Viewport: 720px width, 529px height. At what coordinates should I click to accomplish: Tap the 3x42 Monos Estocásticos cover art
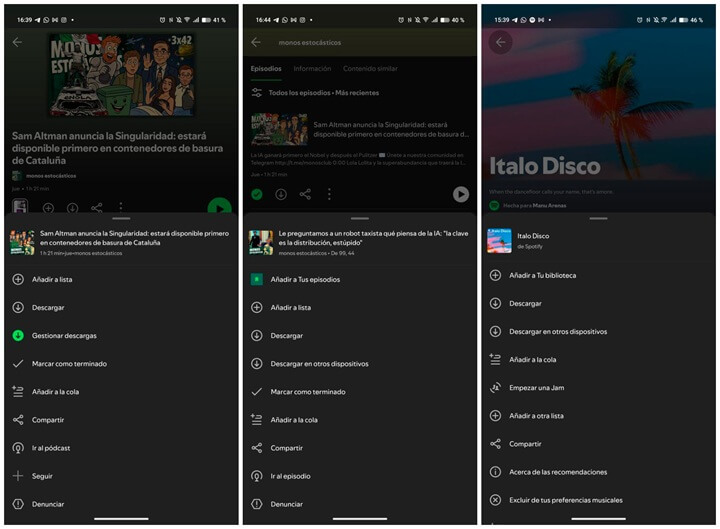(x=122, y=74)
